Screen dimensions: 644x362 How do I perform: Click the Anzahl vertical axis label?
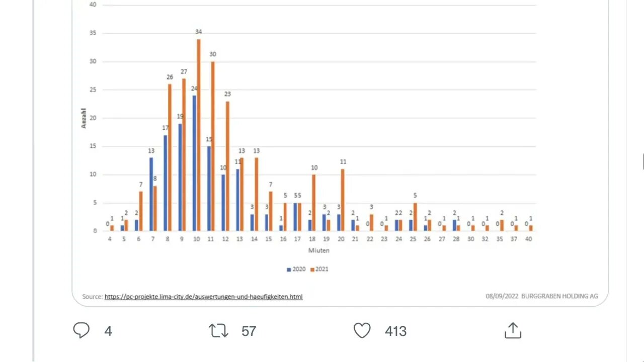[x=84, y=118]
